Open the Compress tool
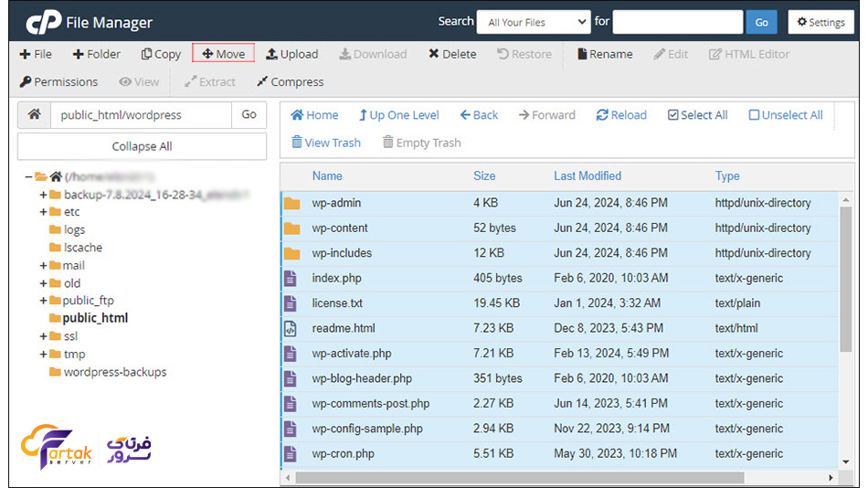Image resolution: width=868 pixels, height=488 pixels. tap(290, 81)
